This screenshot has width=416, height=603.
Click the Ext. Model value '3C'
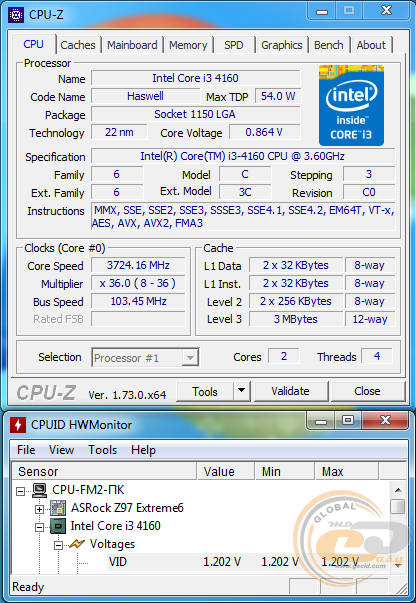(x=245, y=192)
